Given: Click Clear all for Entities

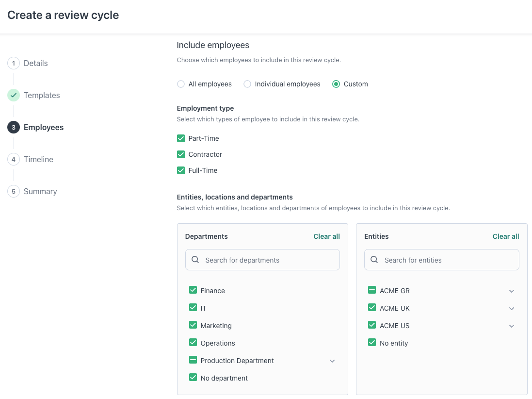Looking at the screenshot, I should [505, 236].
